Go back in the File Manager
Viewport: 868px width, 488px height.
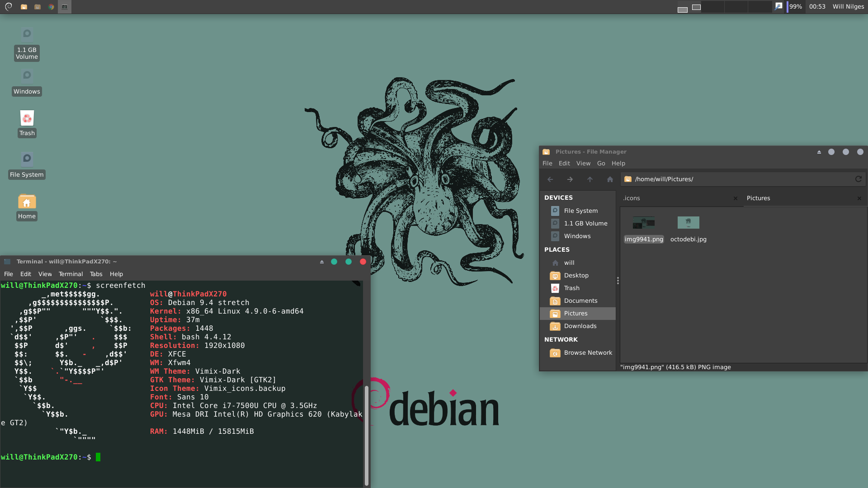click(x=550, y=179)
